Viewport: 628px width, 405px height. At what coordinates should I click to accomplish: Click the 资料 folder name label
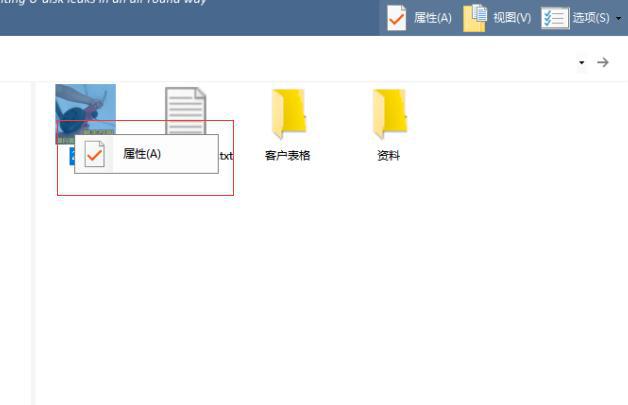pyautogui.click(x=388, y=155)
